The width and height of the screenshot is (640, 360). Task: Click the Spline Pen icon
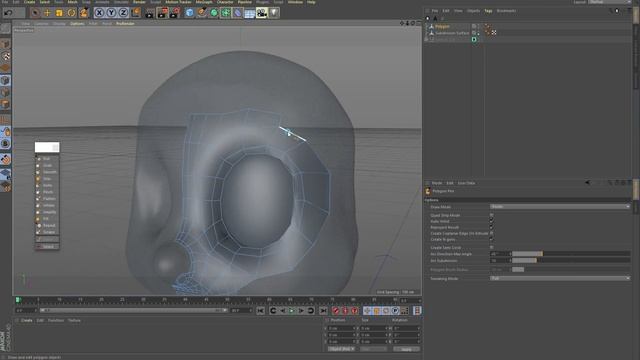pyautogui.click(x=202, y=13)
